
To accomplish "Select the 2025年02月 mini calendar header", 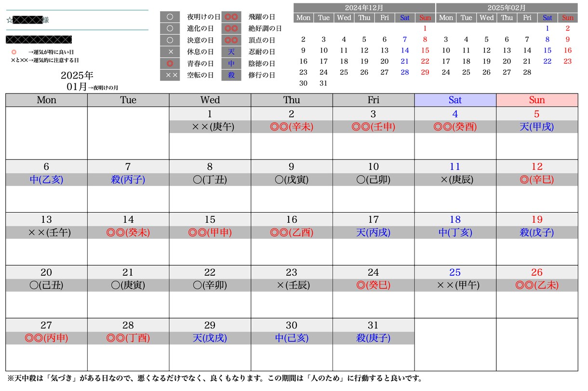I will point(507,8).
